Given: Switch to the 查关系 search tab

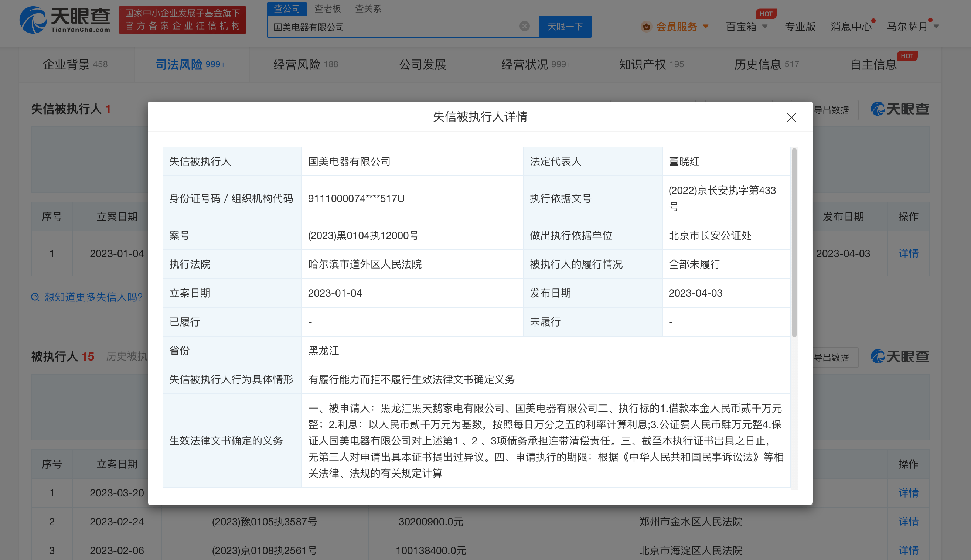Looking at the screenshot, I should point(368,8).
